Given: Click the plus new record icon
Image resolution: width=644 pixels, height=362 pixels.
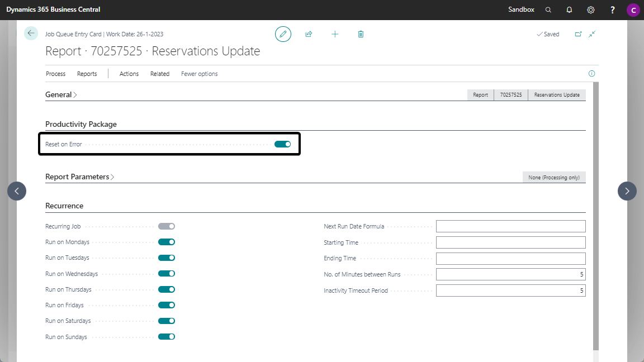Looking at the screenshot, I should [335, 34].
